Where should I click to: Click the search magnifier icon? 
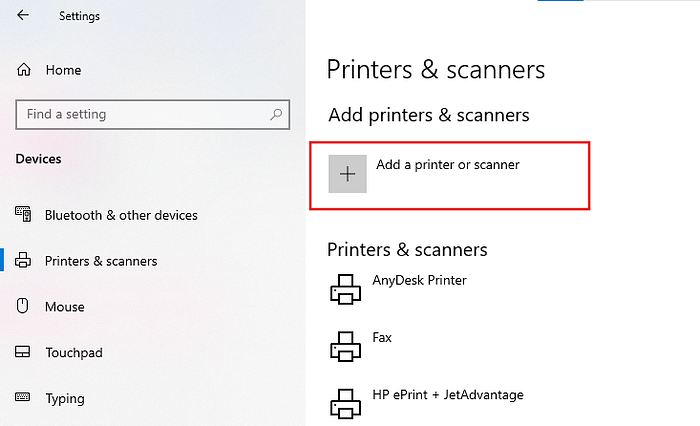tap(276, 114)
